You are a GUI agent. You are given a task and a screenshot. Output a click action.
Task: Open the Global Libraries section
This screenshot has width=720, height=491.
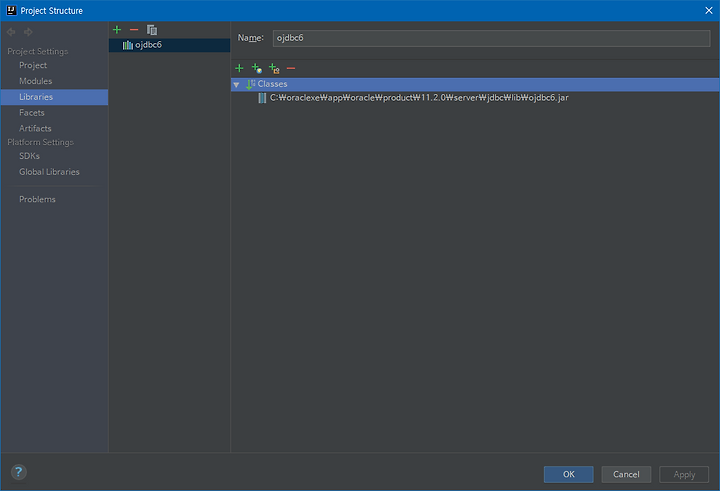49,172
